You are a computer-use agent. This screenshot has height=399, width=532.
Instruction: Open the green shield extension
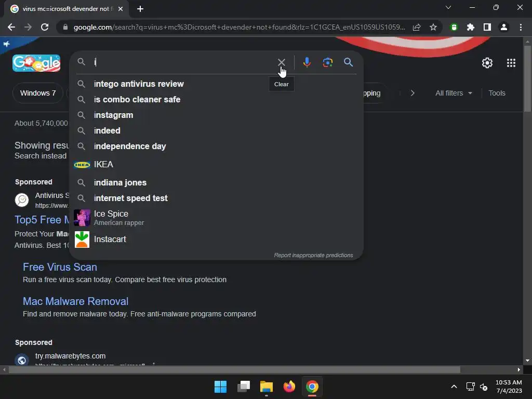click(454, 27)
